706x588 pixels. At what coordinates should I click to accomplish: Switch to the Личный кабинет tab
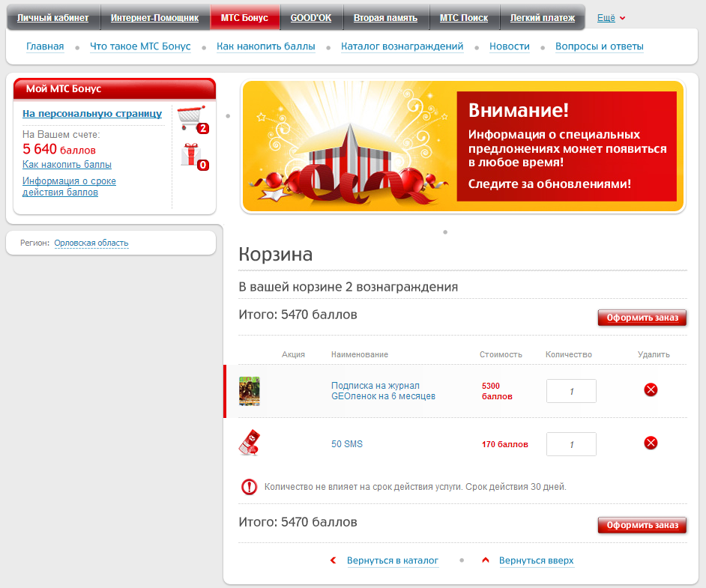[52, 18]
